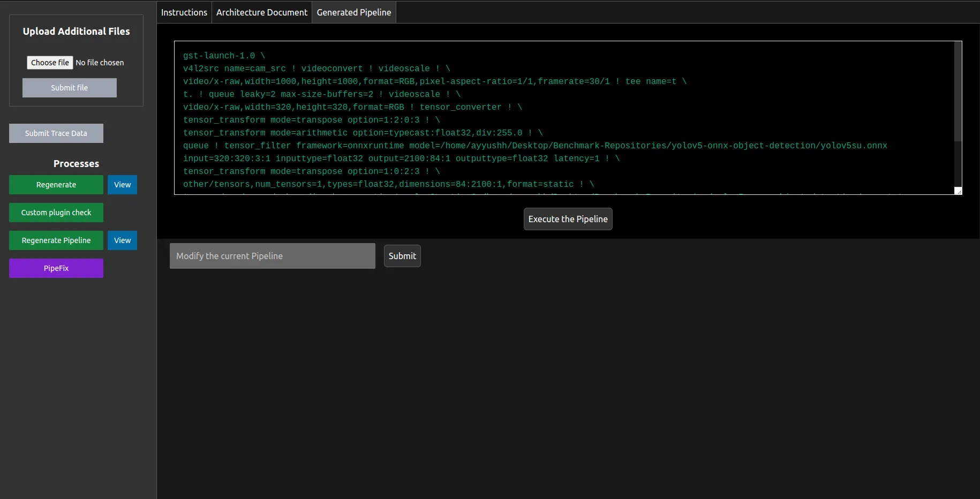Click the 'video/x-raw,width=1000' line
This screenshot has height=499, width=980.
(x=435, y=81)
